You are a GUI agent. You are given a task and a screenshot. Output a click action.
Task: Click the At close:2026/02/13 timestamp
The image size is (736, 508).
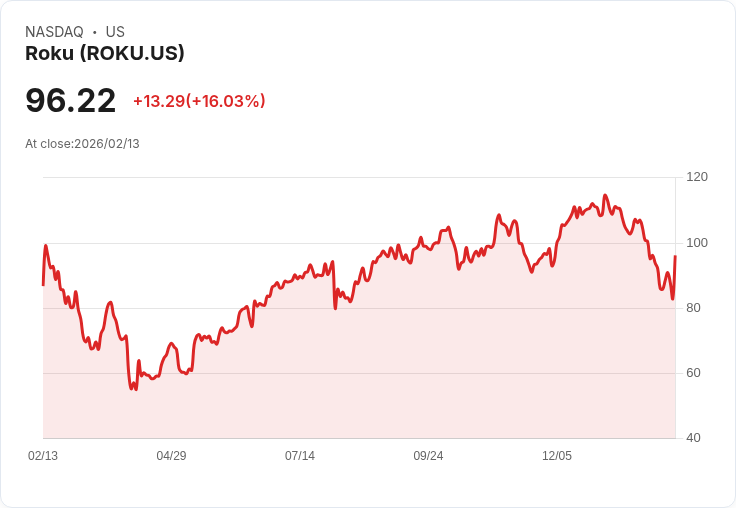(82, 144)
